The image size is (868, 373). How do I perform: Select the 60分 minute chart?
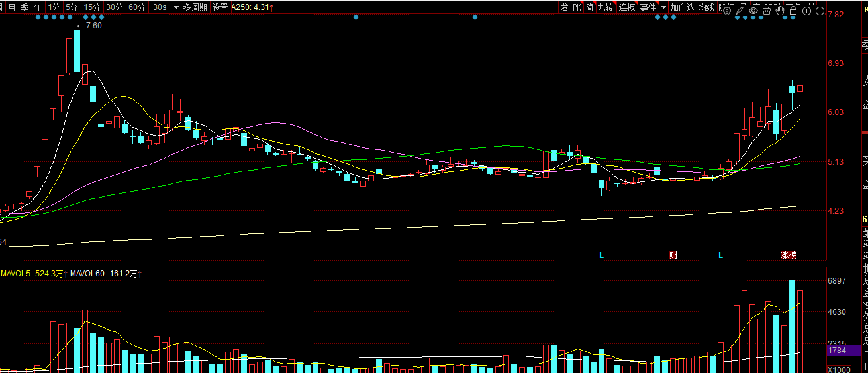coord(137,7)
